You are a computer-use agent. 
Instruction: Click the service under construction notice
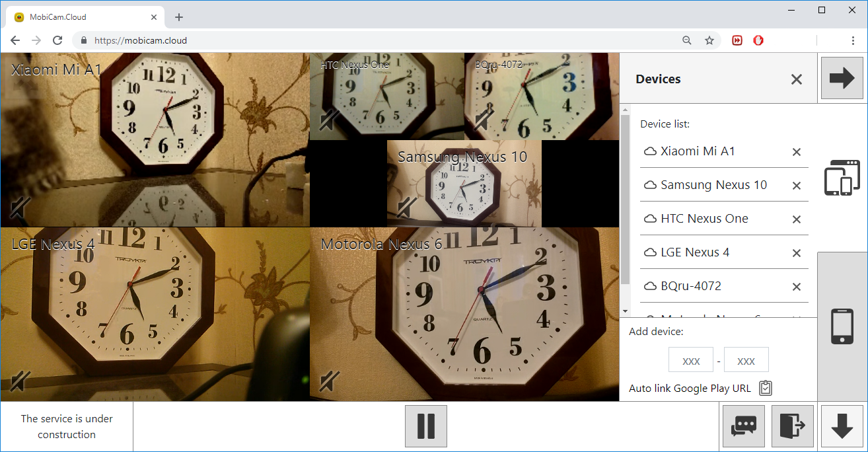click(x=67, y=426)
